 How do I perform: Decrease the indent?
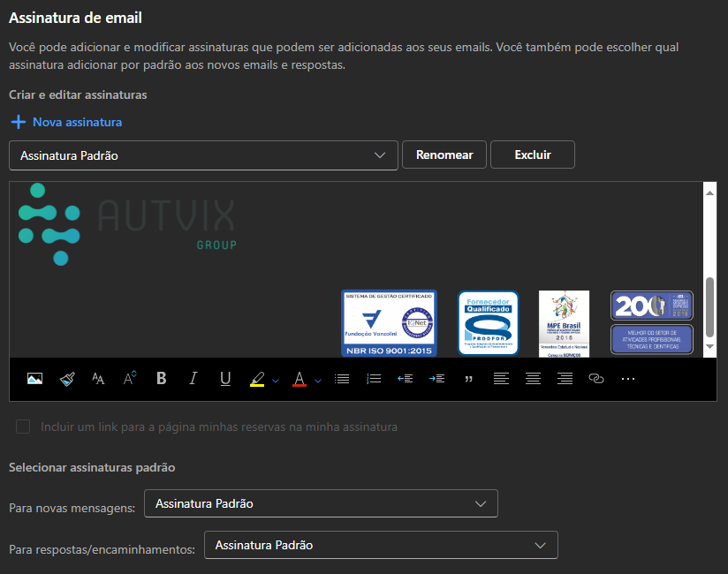(406, 379)
